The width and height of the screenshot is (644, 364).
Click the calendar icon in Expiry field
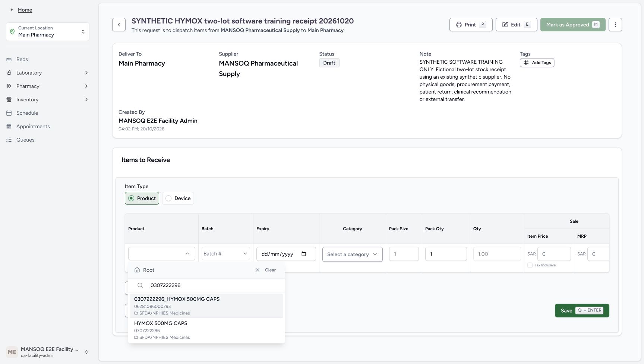304,254
